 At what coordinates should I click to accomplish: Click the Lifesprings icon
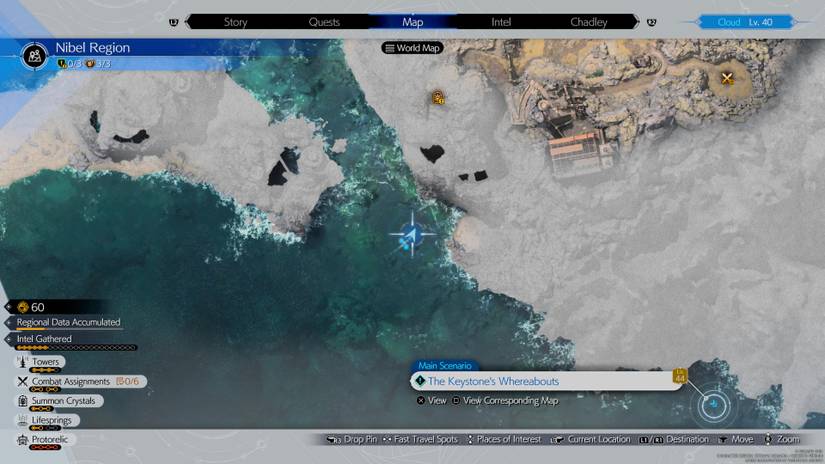(x=22, y=420)
